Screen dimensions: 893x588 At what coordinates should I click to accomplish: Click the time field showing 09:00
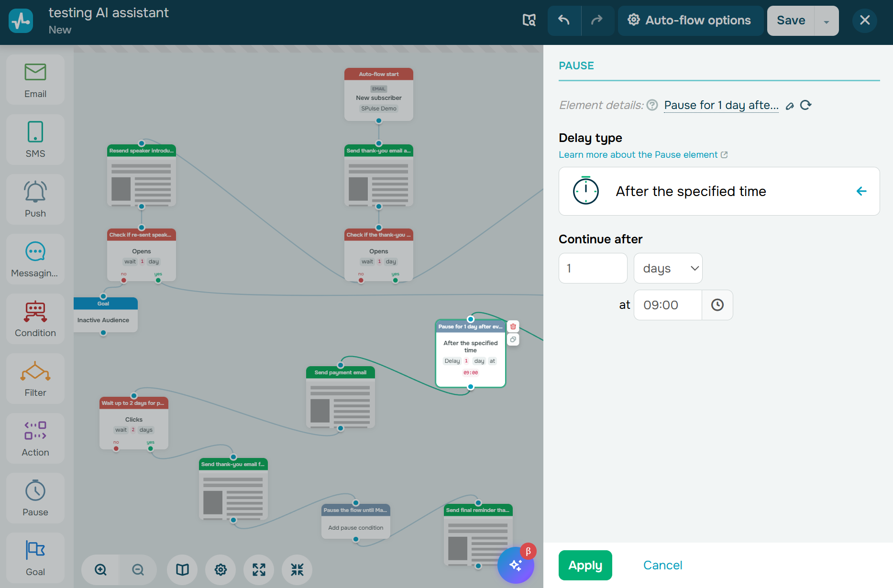(x=668, y=305)
